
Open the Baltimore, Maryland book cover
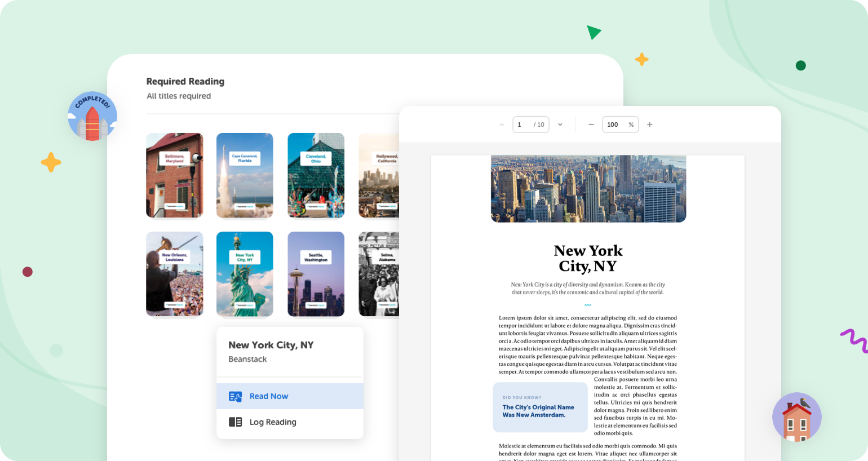(x=175, y=175)
